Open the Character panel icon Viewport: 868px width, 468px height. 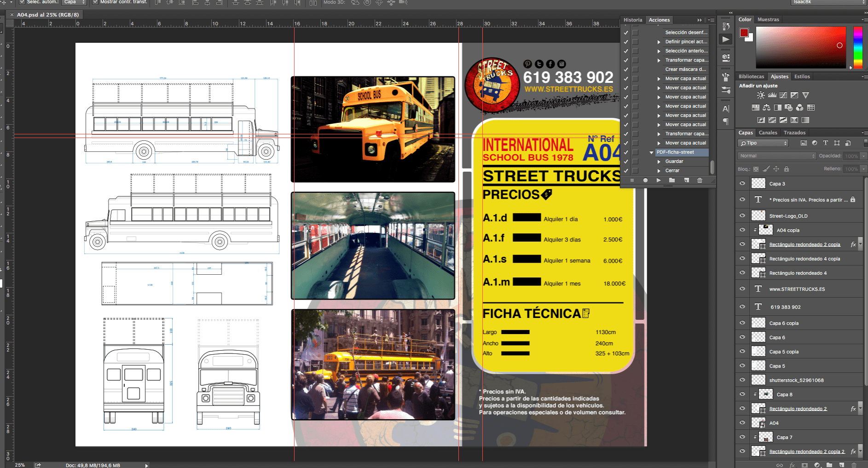click(726, 109)
